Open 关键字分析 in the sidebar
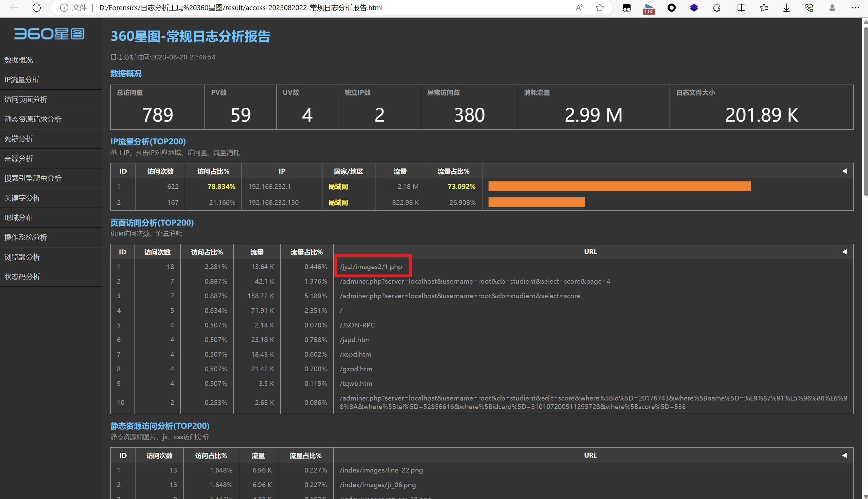868x499 pixels. click(51, 198)
